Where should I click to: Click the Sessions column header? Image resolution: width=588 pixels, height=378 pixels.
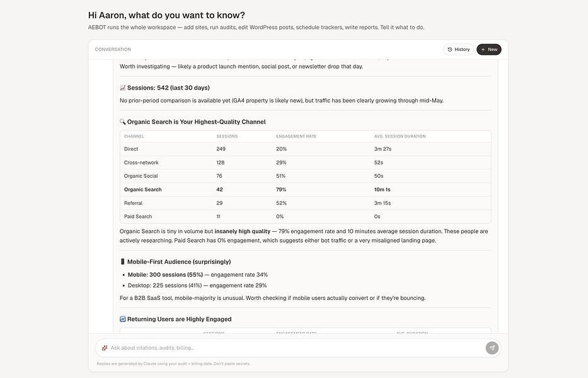[x=227, y=137]
